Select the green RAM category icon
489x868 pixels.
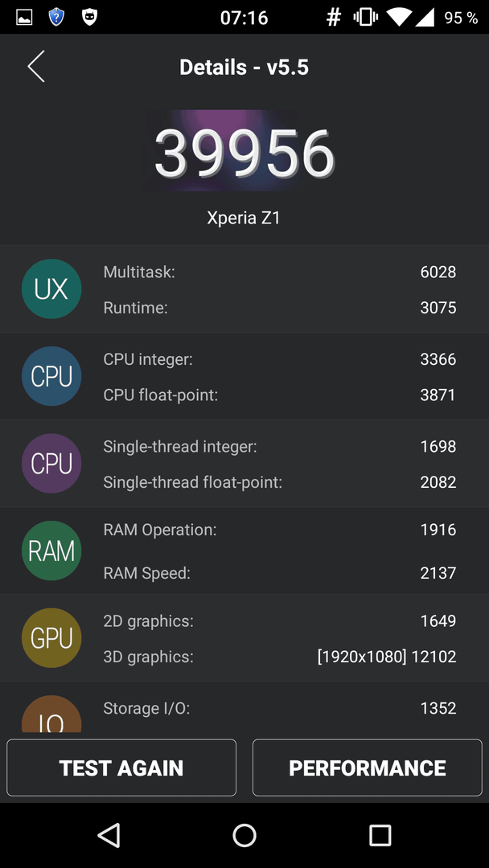point(51,551)
